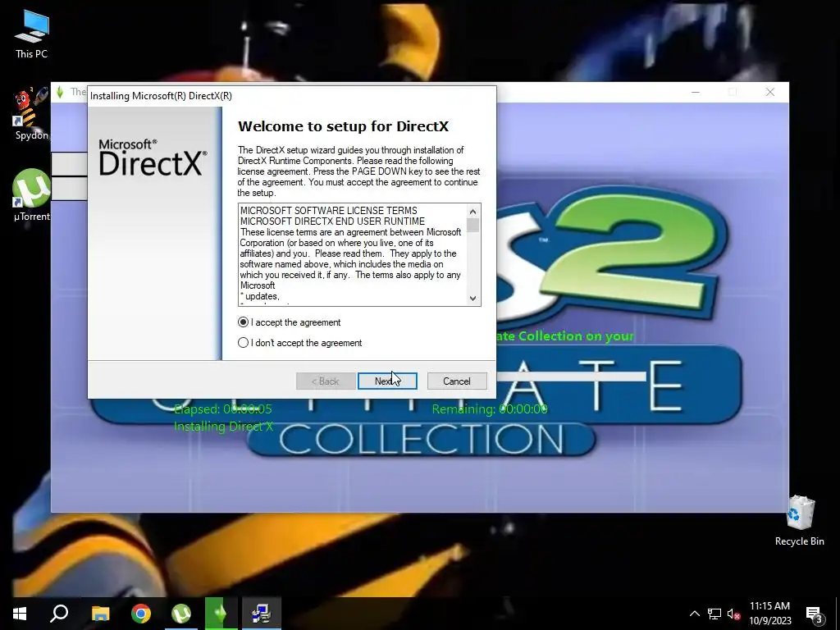
Task: Open File Explorer from taskbar
Action: (x=100, y=614)
